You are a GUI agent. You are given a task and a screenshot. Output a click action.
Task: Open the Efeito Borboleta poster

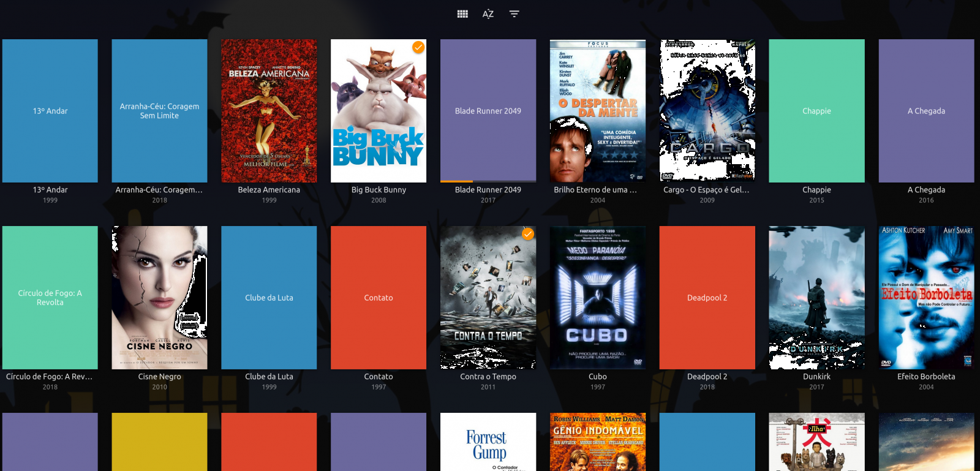[x=926, y=298]
